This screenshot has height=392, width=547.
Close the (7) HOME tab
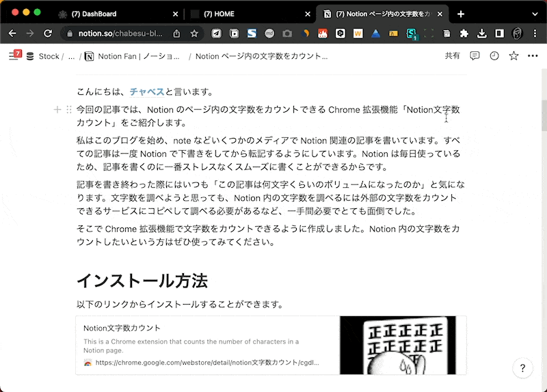(x=308, y=14)
